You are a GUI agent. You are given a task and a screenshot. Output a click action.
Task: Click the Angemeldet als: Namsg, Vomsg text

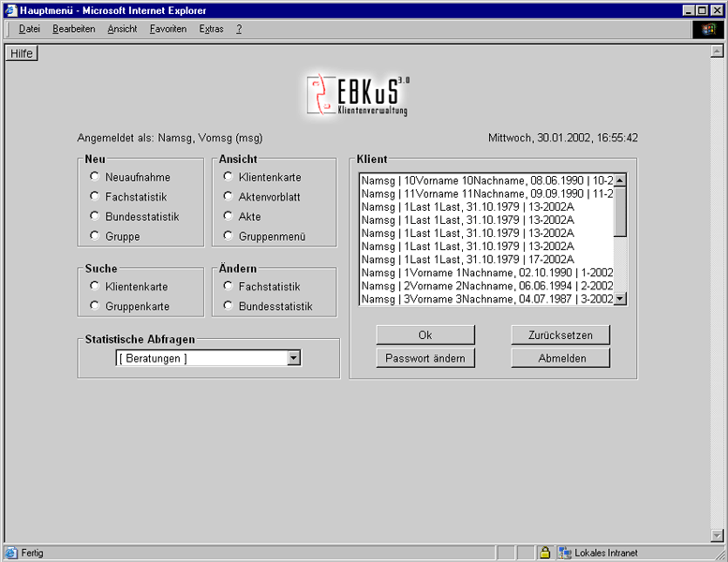[170, 138]
